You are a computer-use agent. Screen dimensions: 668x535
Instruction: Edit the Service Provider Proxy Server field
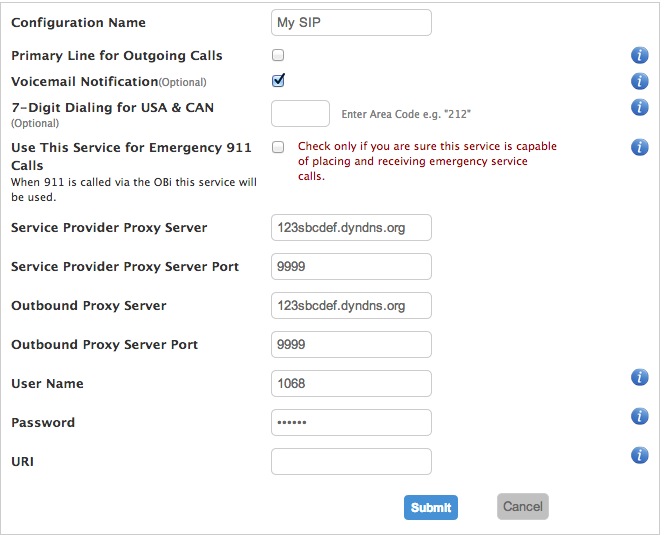click(x=351, y=227)
